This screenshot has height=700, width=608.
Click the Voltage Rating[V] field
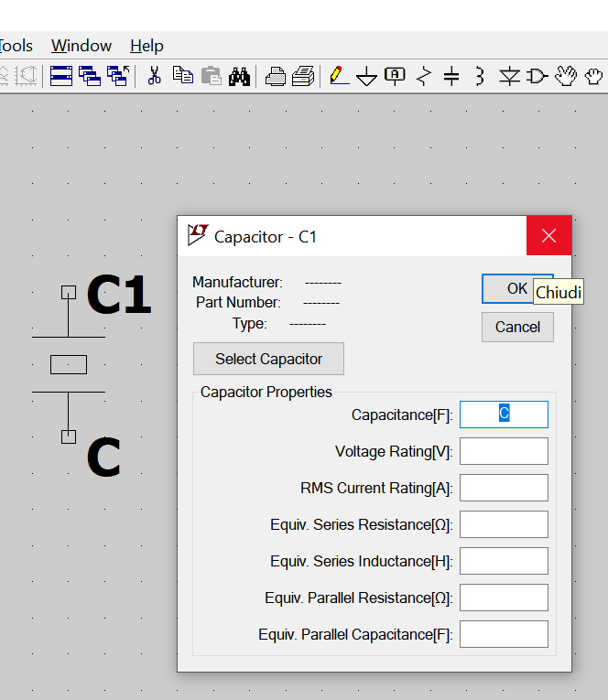point(504,451)
